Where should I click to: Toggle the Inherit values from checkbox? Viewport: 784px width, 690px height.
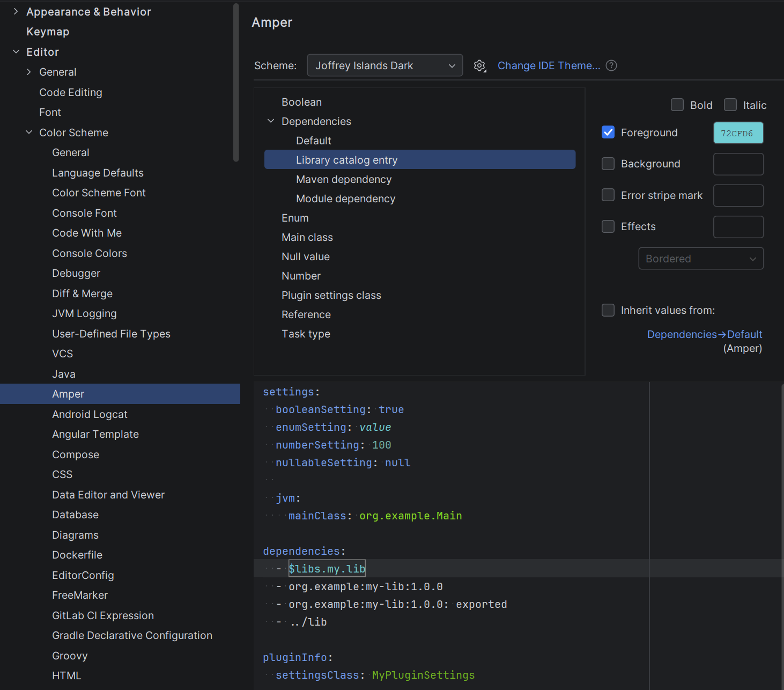coord(608,310)
